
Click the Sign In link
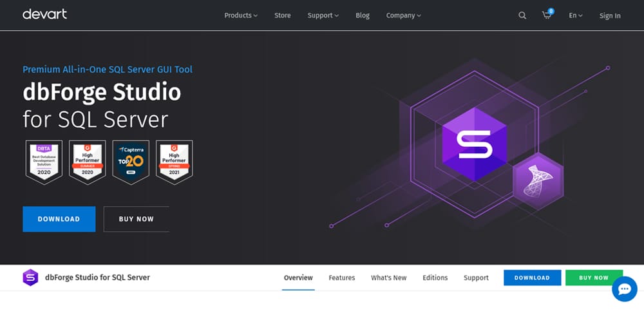coord(610,15)
